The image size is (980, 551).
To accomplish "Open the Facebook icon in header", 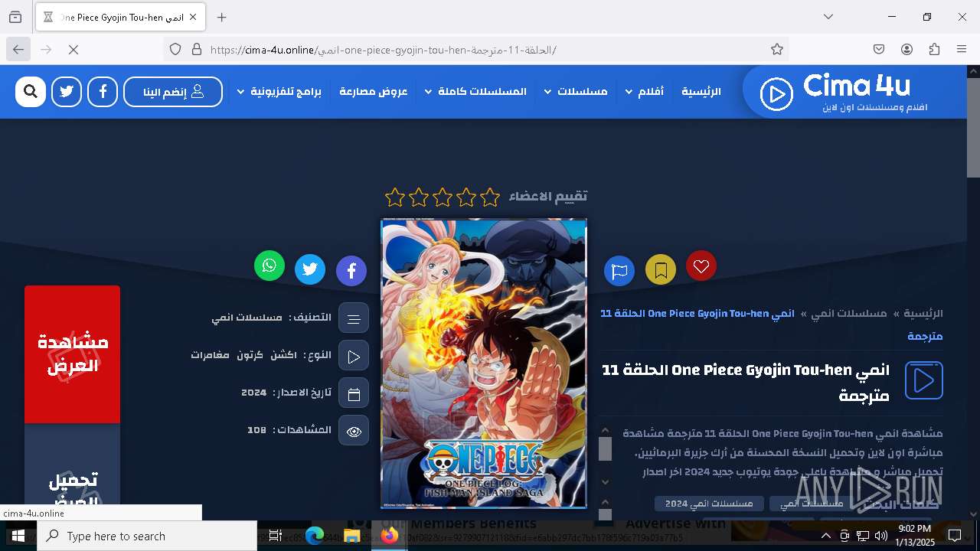I will [103, 92].
